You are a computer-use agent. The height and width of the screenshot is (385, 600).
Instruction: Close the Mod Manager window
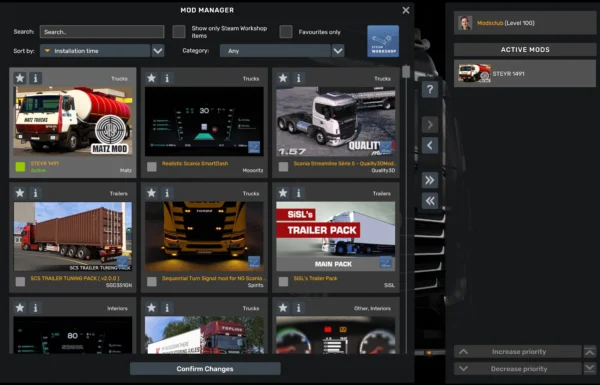point(406,10)
